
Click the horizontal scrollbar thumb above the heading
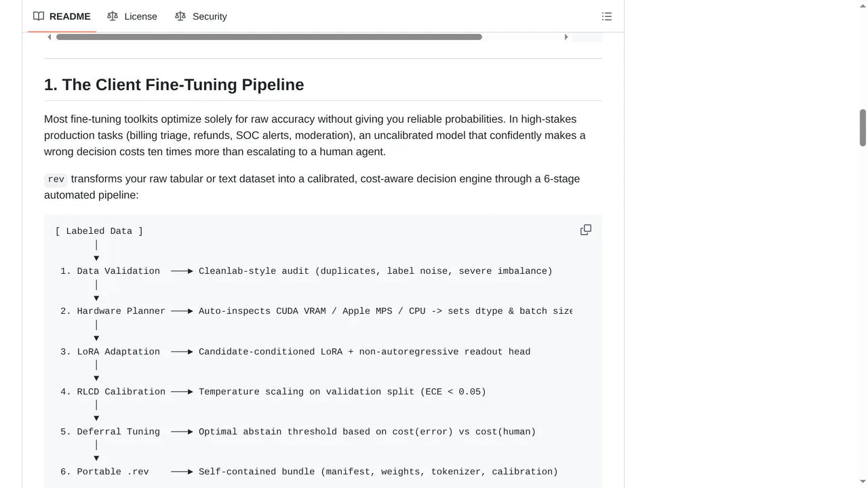click(x=269, y=37)
